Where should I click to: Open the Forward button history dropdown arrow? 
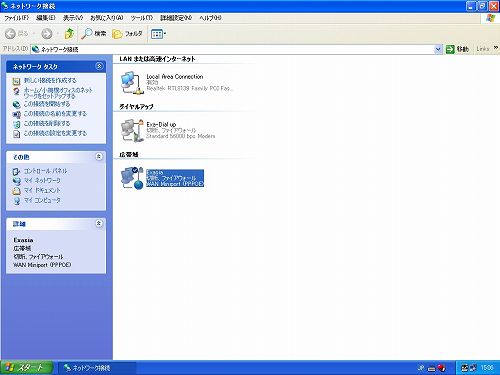pyautogui.click(x=58, y=33)
